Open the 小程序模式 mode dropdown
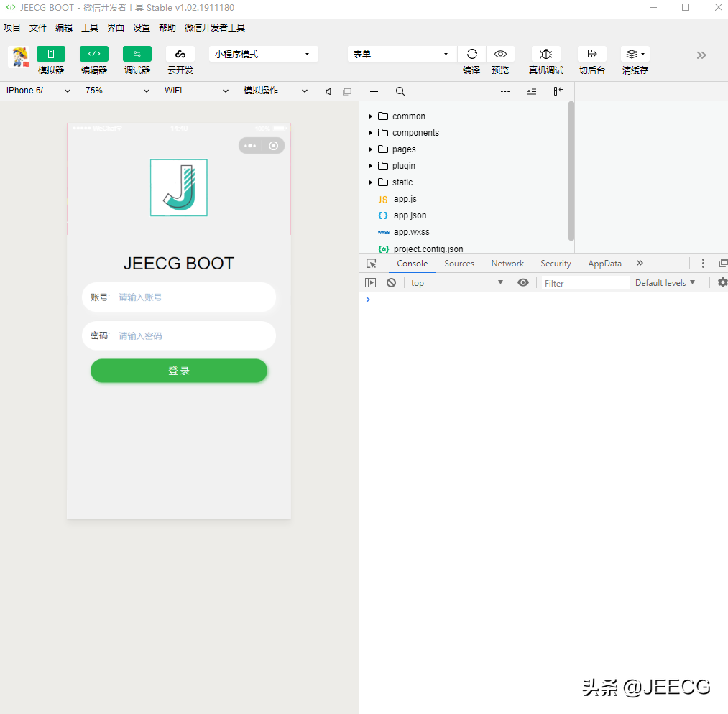The width and height of the screenshot is (728, 714). click(263, 55)
